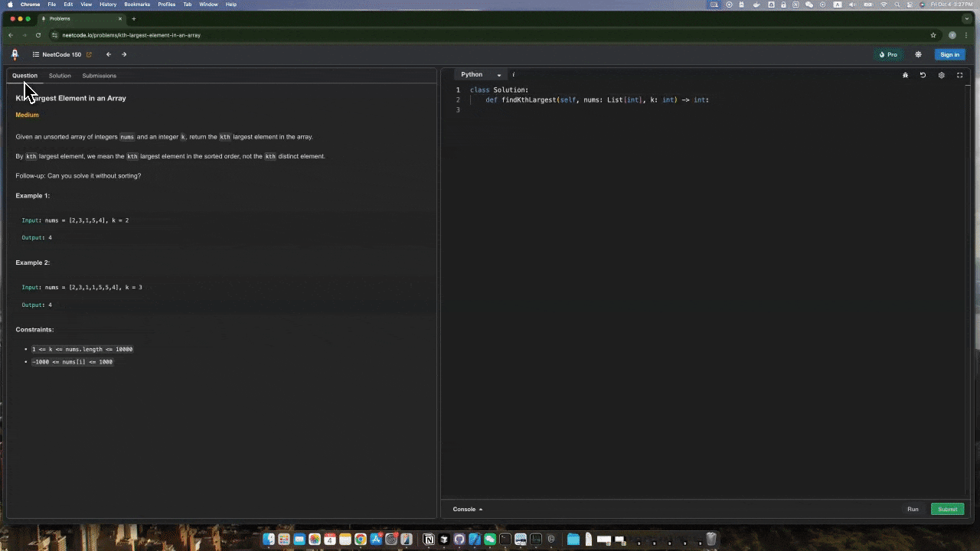980x551 pixels.
Task: Toggle light/dark theme sun icon
Action: point(918,54)
